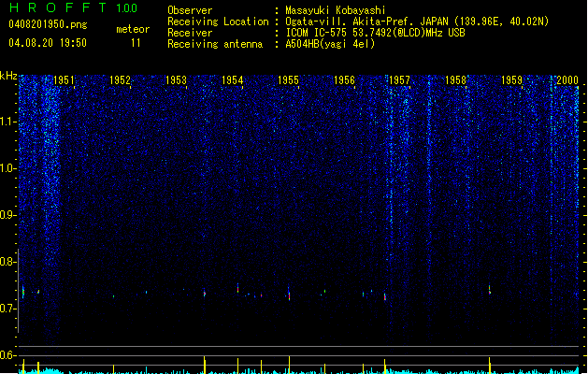Image resolution: width=588 pixels, height=374 pixels.
Task: Click the 1959 time axis label
Action: [511, 80]
